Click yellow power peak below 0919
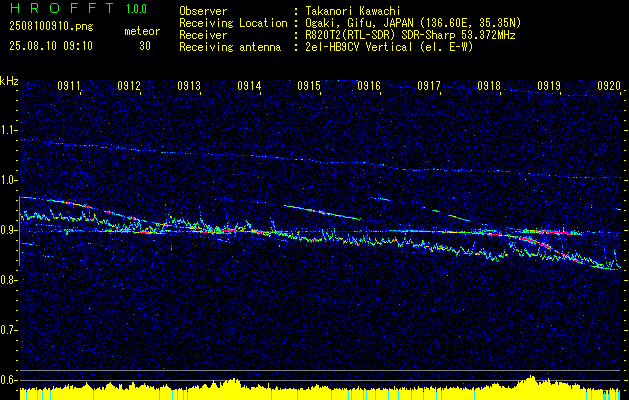Viewport: 629px width, 400px height. (532, 380)
